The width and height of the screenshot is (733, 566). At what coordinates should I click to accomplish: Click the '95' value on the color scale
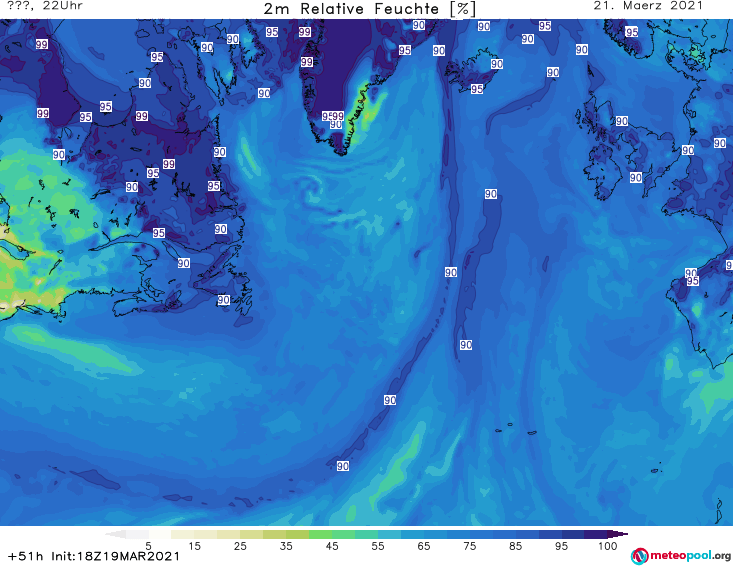point(561,546)
